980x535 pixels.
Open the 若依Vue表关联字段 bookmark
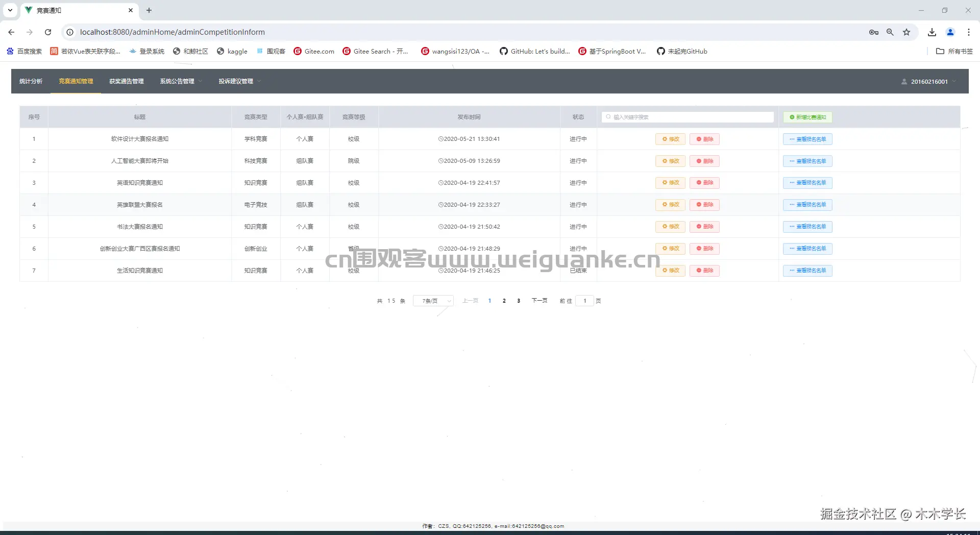(85, 51)
